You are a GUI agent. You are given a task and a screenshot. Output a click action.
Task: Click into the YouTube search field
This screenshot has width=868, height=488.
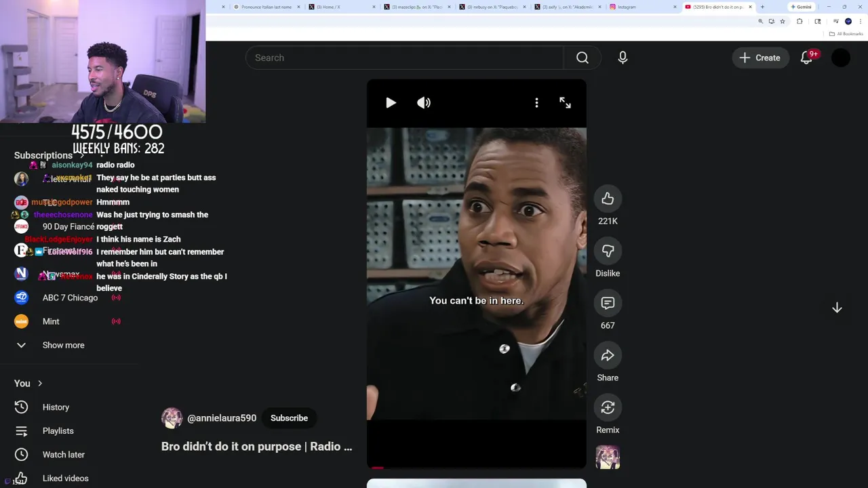click(404, 58)
